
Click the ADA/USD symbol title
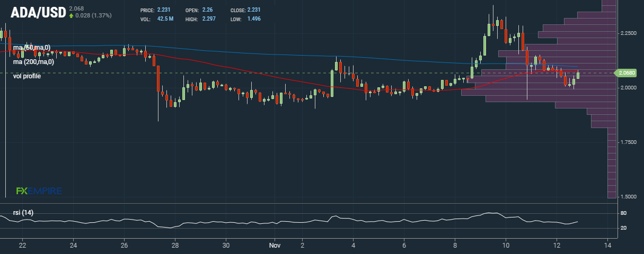point(38,13)
